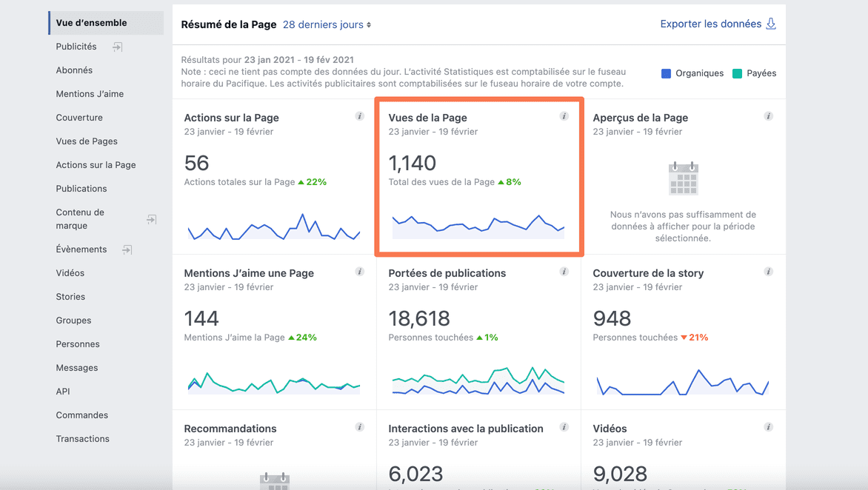
Task: Go to Évènements in the sidebar
Action: (81, 249)
